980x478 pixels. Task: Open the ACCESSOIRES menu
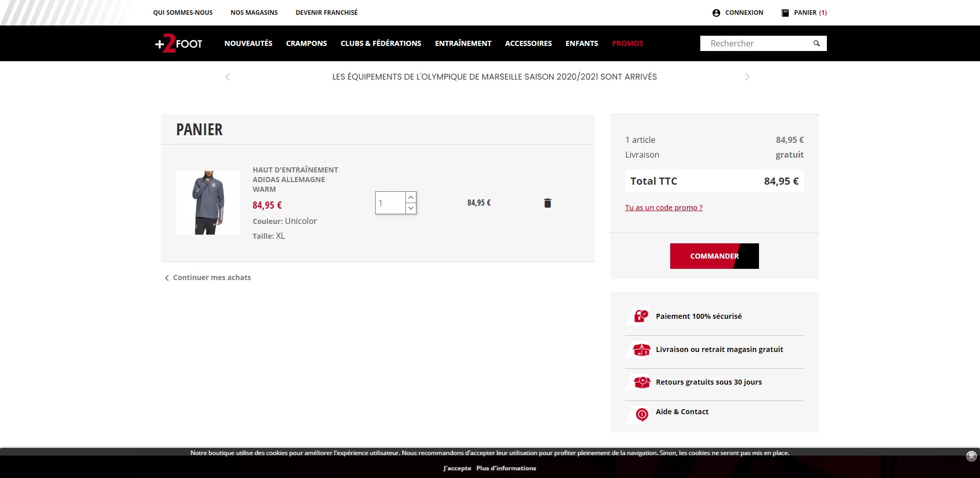tap(528, 43)
